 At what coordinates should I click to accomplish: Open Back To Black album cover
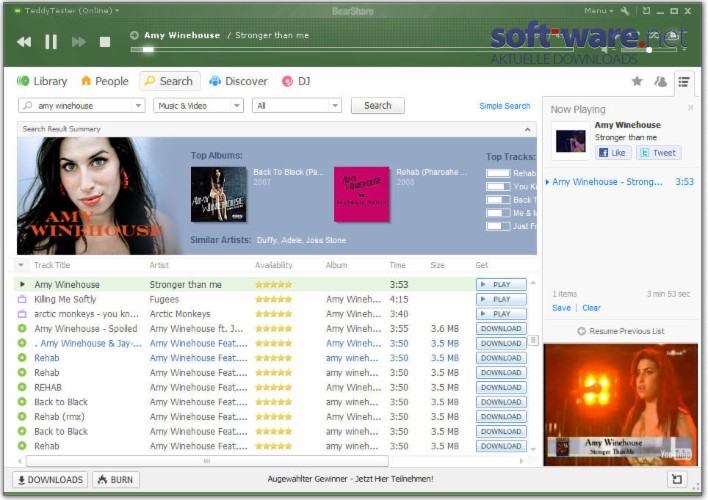tap(219, 195)
